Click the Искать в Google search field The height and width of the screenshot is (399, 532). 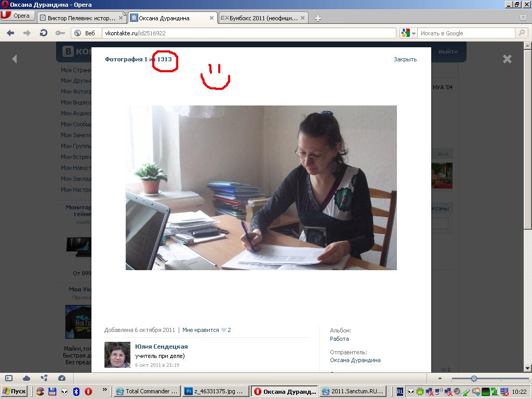point(467,33)
